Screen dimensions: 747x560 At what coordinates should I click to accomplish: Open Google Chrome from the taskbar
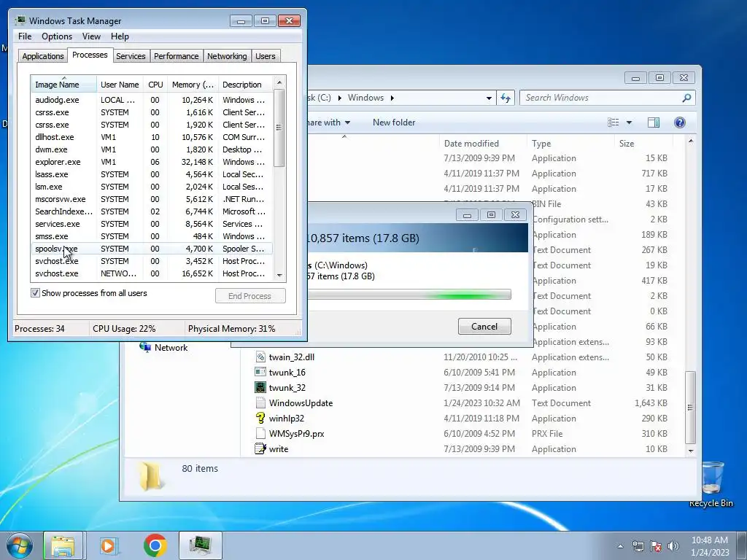click(155, 545)
